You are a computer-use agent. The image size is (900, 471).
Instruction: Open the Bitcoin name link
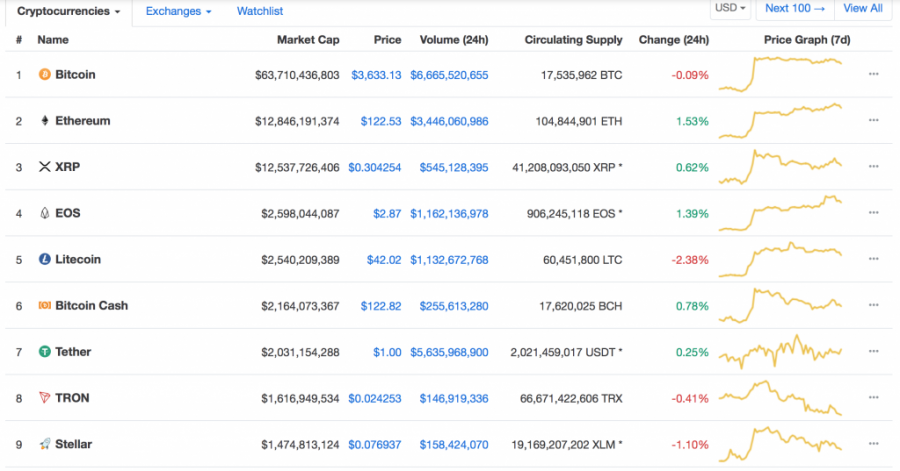(75, 75)
